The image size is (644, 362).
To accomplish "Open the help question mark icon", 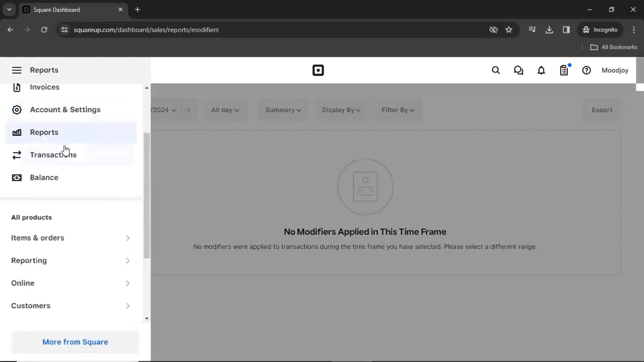I will tap(587, 70).
